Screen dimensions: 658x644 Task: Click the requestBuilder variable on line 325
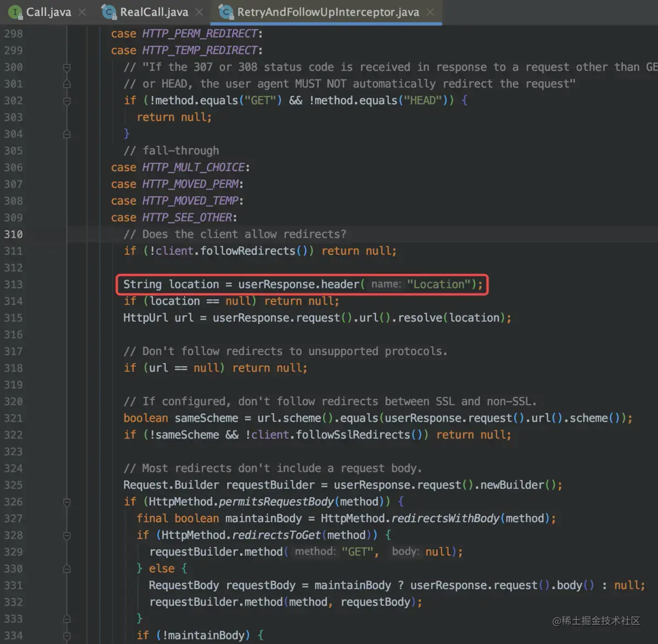tap(270, 485)
